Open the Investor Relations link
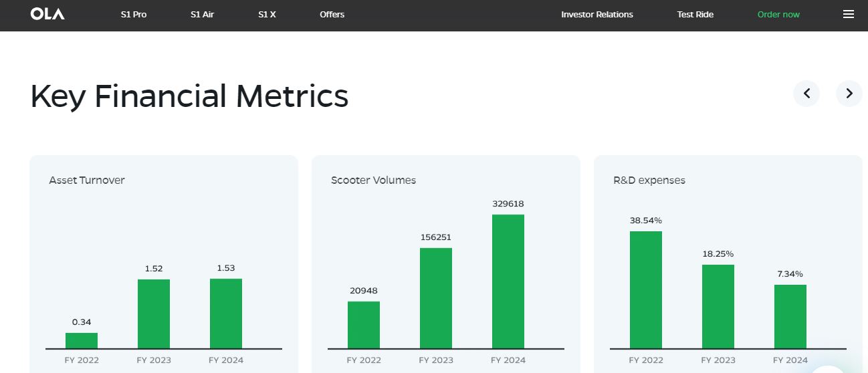This screenshot has height=373, width=868. click(x=596, y=14)
